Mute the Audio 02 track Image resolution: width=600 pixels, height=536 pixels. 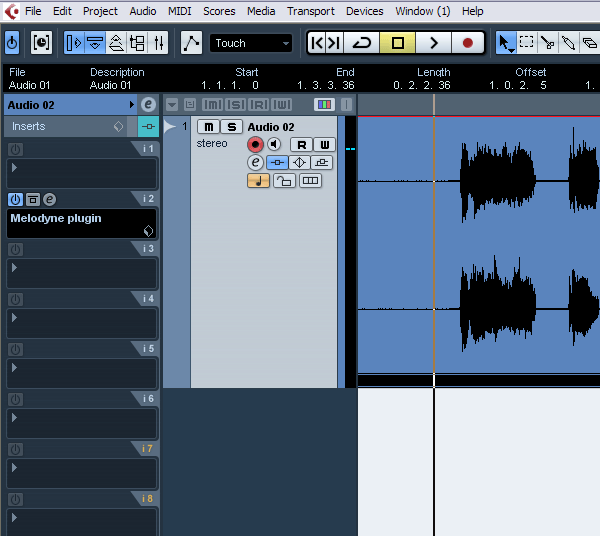[207, 127]
